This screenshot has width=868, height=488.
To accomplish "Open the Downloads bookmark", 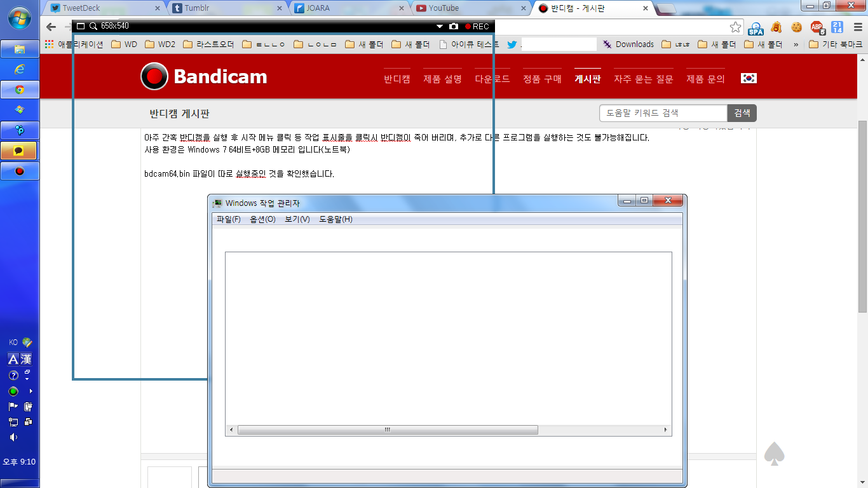I will click(628, 44).
